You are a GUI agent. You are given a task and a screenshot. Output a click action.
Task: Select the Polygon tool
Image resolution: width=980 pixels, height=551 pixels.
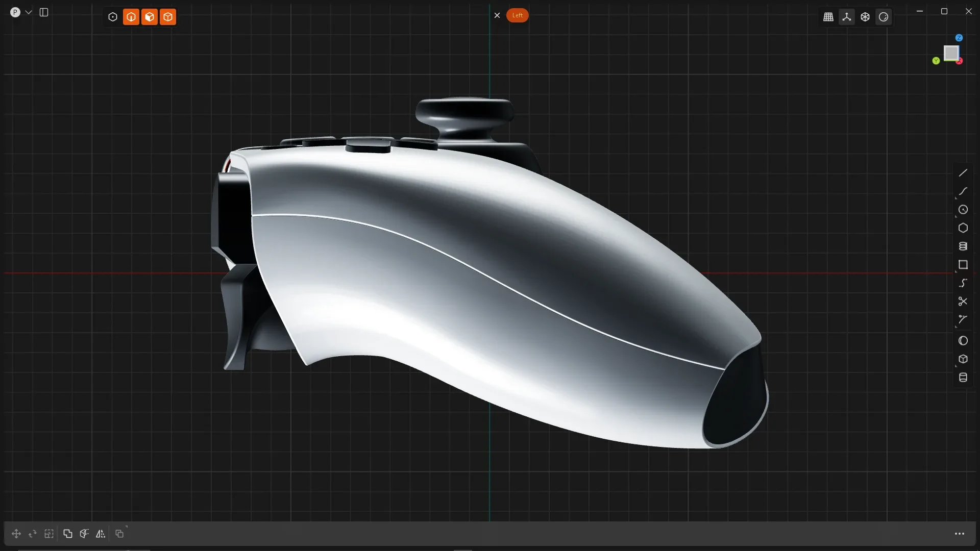pos(963,228)
